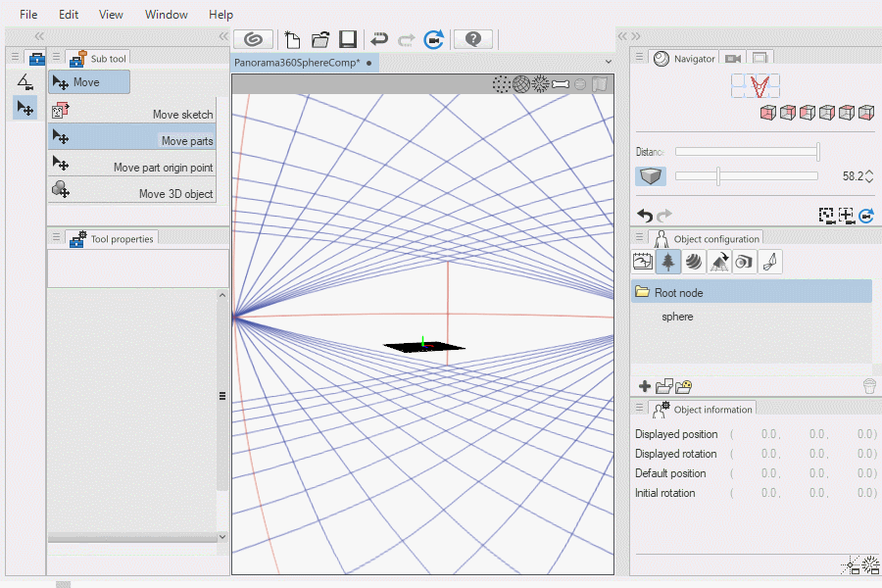Reset the camera in main toolbar
The image size is (882, 588).
pyautogui.click(x=434, y=39)
